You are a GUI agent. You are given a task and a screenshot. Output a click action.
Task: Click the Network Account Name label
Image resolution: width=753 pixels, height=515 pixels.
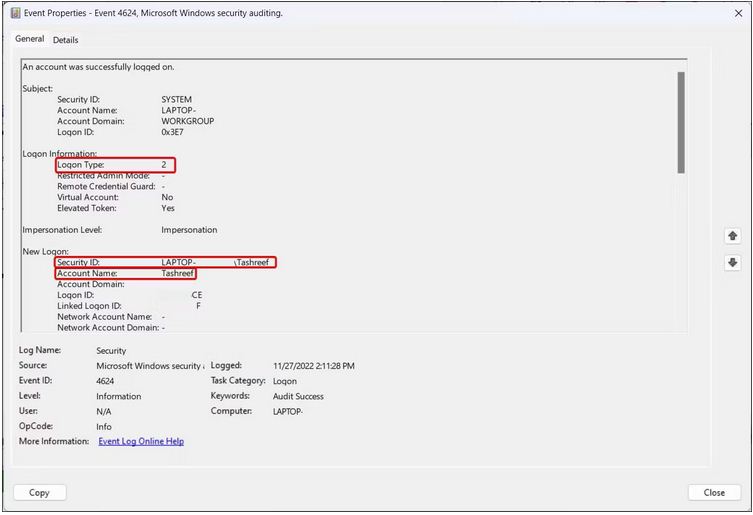coord(105,317)
